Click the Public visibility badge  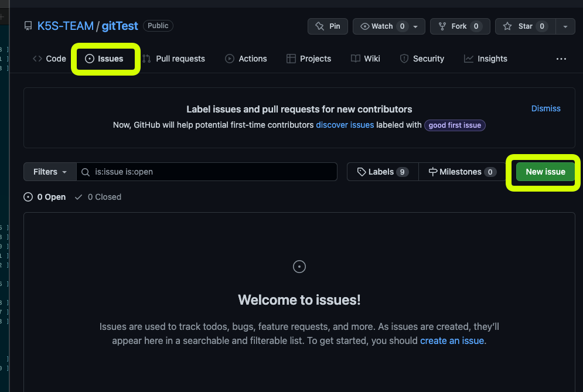tap(158, 26)
